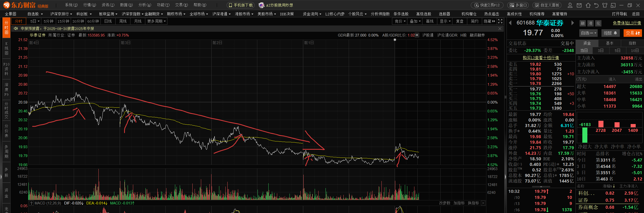
Task: Open the 交易 trade button
Action: point(632,33)
